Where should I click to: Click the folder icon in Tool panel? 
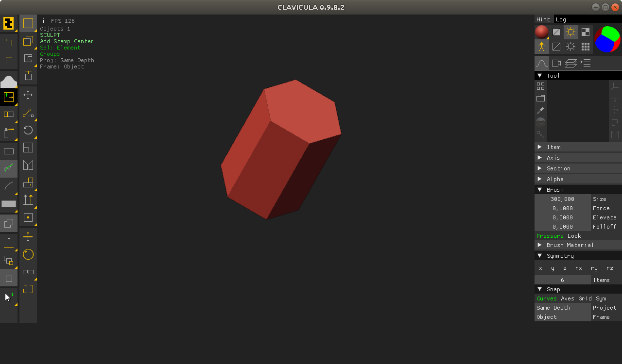540,99
